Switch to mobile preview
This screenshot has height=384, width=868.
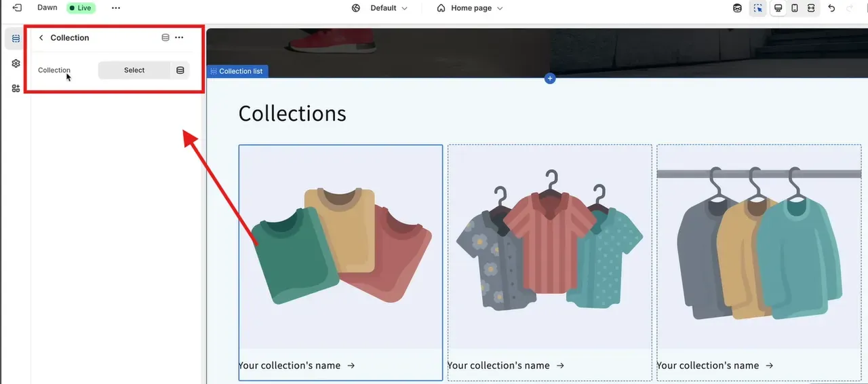(795, 8)
